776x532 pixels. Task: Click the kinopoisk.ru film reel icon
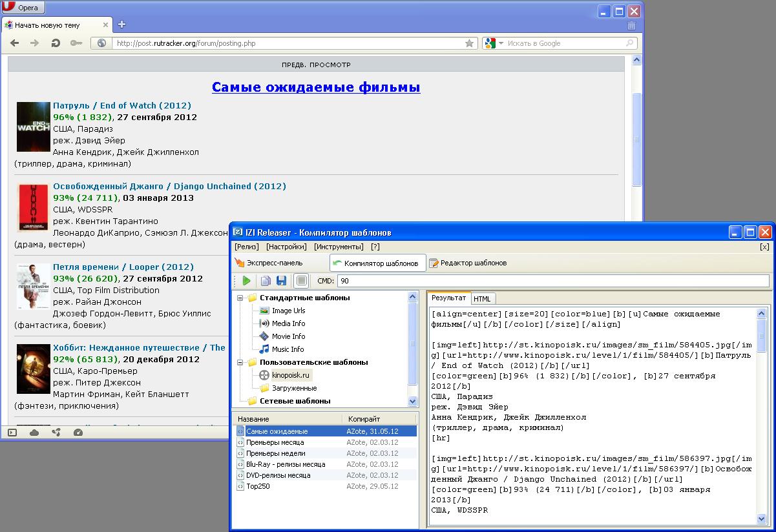[x=264, y=375]
